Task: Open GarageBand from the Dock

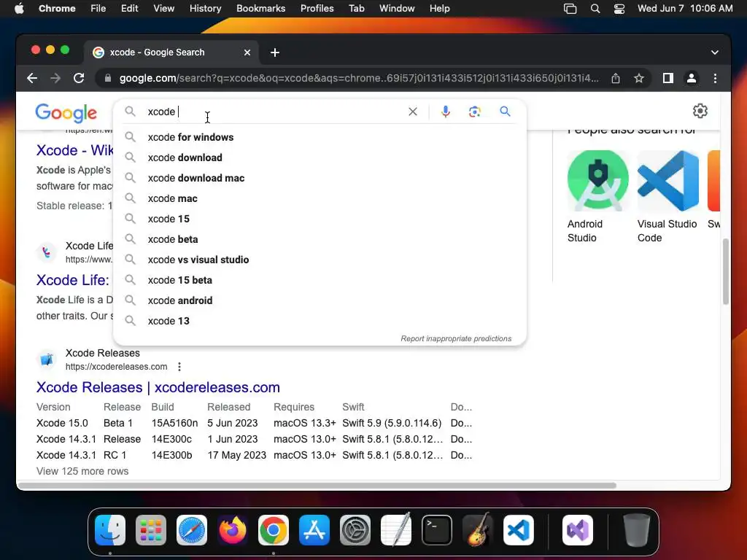Action: click(478, 529)
